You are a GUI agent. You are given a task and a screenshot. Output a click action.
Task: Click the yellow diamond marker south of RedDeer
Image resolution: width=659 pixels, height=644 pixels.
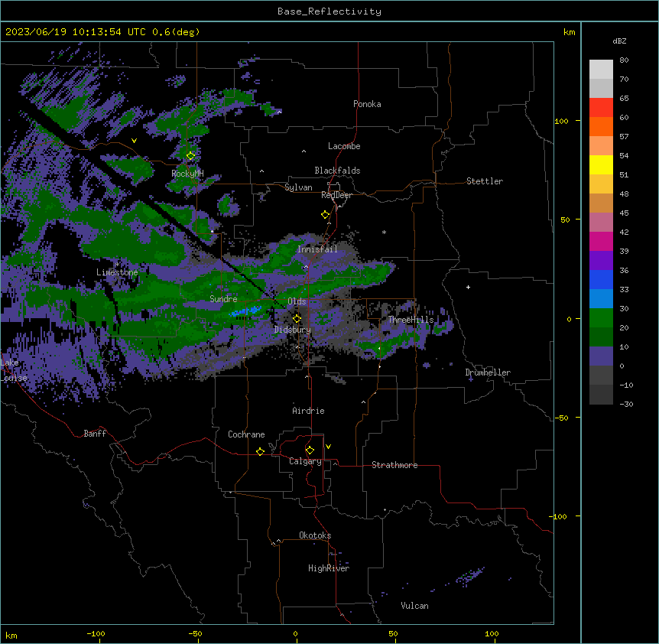[326, 215]
